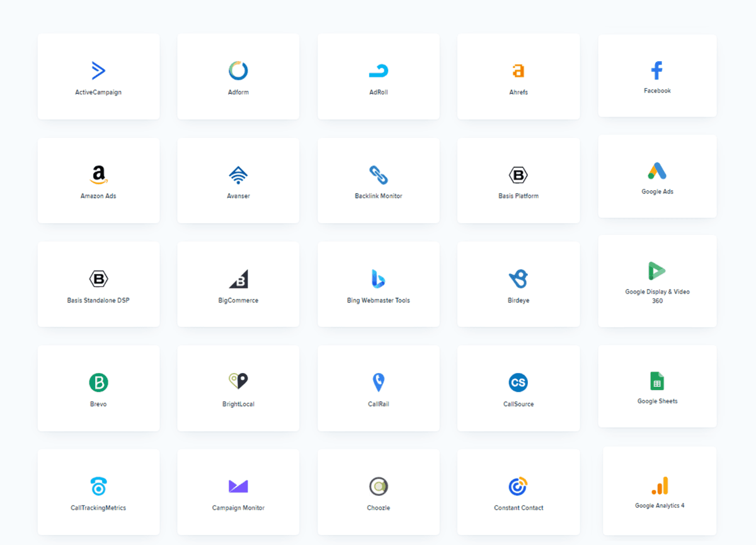Select the "Amazon Ads" label text
Image resolution: width=756 pixels, height=545 pixels.
point(98,196)
